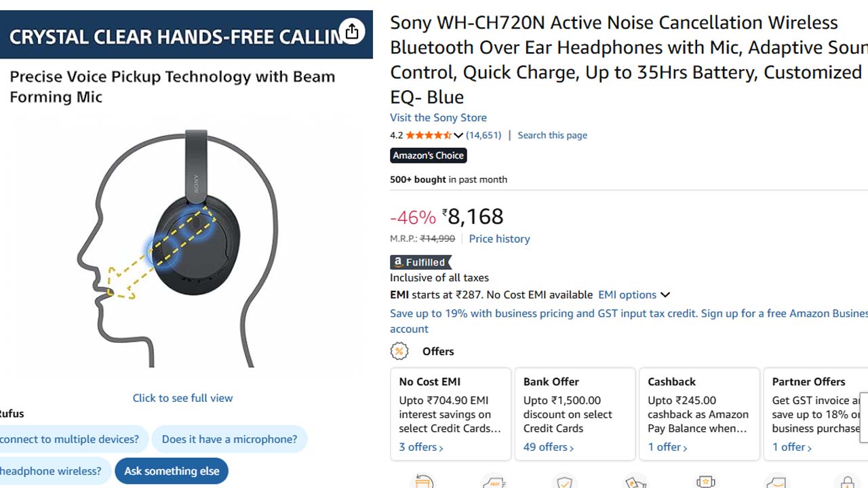The image size is (868, 488).
Task: Open Price history link
Action: [x=499, y=239]
